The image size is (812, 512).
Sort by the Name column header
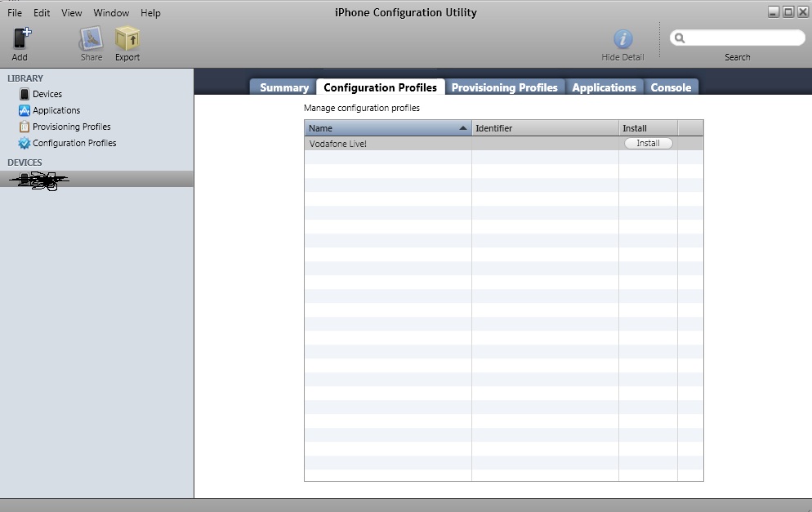point(387,128)
